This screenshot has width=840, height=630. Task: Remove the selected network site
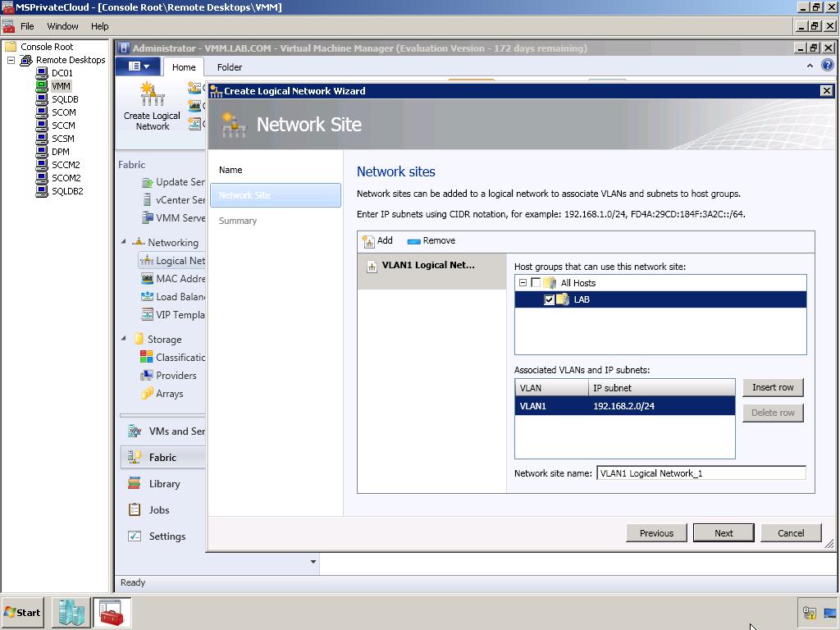pos(431,240)
